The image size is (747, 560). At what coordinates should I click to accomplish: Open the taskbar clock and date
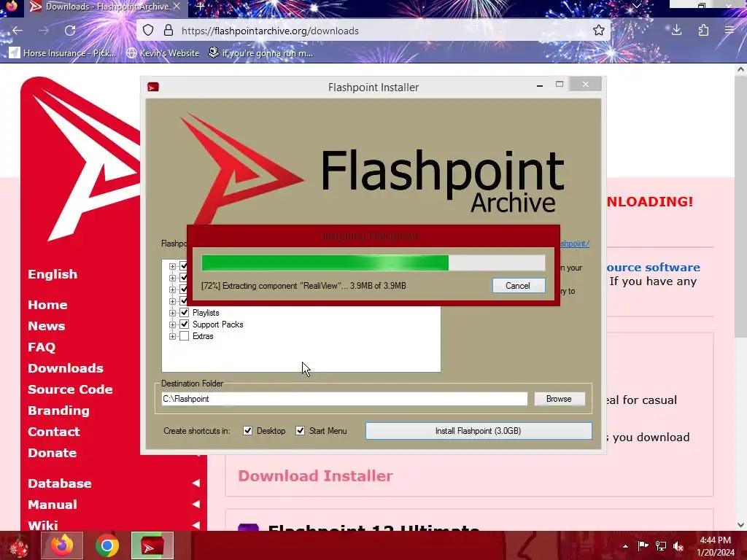pyautogui.click(x=716, y=546)
